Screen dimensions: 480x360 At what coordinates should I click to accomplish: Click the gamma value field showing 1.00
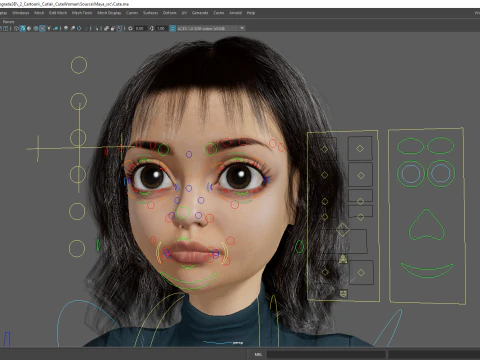pyautogui.click(x=161, y=28)
